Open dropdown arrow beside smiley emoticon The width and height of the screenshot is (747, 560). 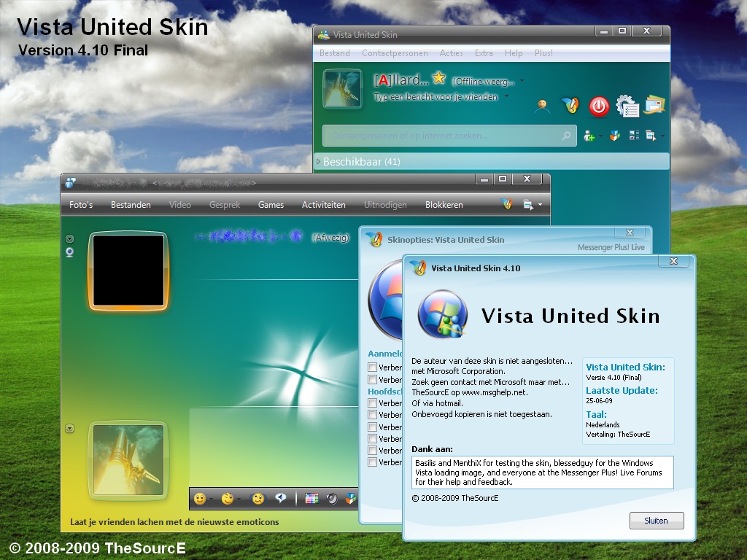point(211,499)
